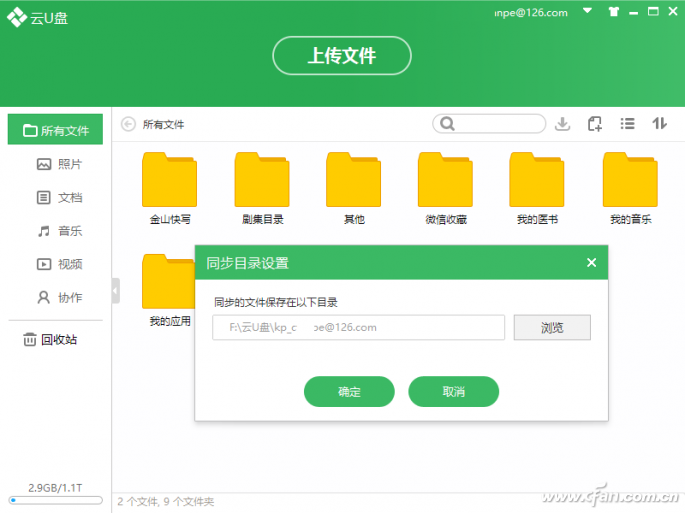This screenshot has height=513, width=685.
Task: Open the 文档 category
Action: [59, 198]
